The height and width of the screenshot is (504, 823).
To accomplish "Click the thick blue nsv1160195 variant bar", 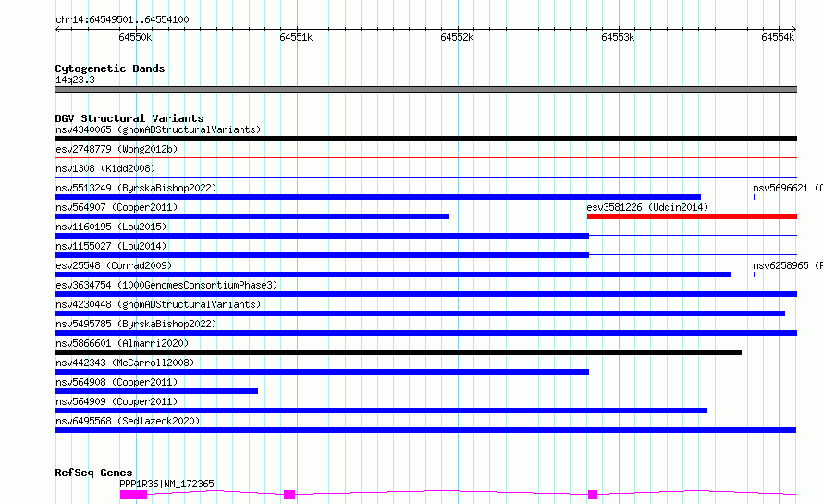I will pos(322,236).
